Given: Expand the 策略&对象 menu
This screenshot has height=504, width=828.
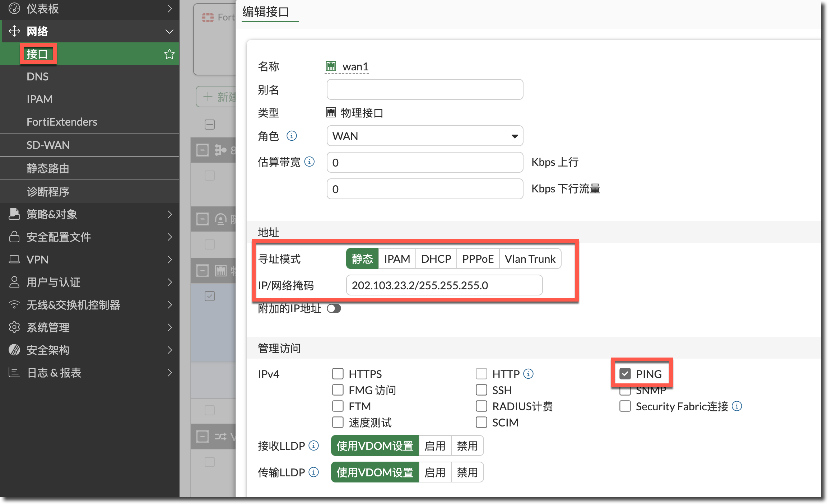Looking at the screenshot, I should pos(169,214).
